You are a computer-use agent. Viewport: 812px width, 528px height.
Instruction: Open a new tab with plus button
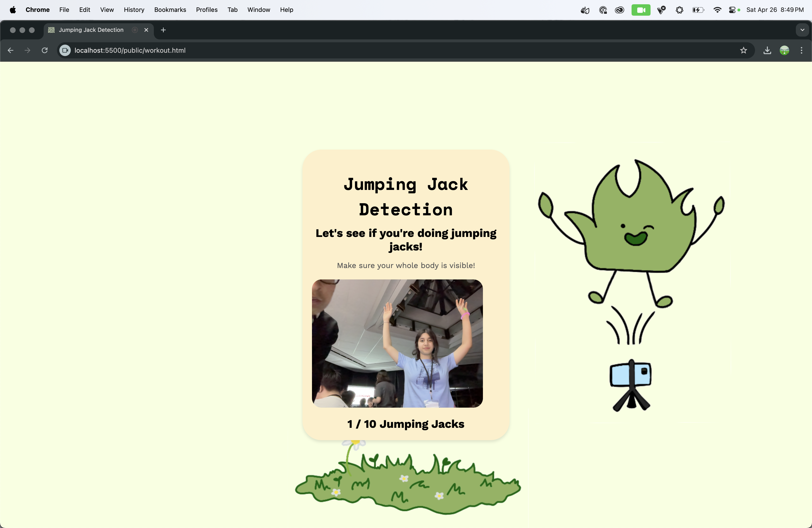163,30
